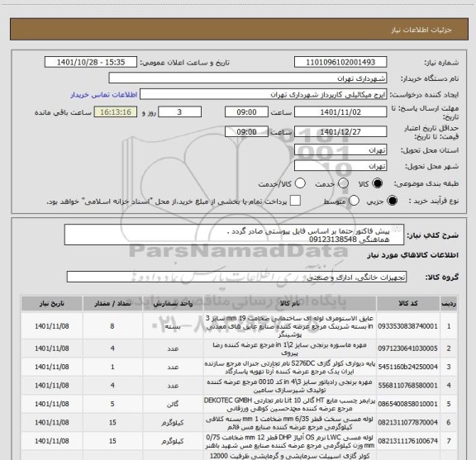Select the کالا/خدمت radio button
The height and width of the screenshot is (460, 476).
[x=300, y=183]
